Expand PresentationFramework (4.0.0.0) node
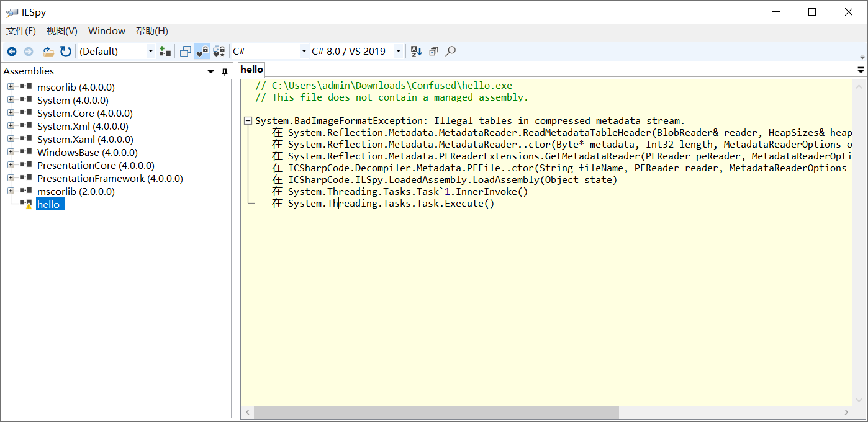The height and width of the screenshot is (422, 868). pyautogui.click(x=11, y=178)
